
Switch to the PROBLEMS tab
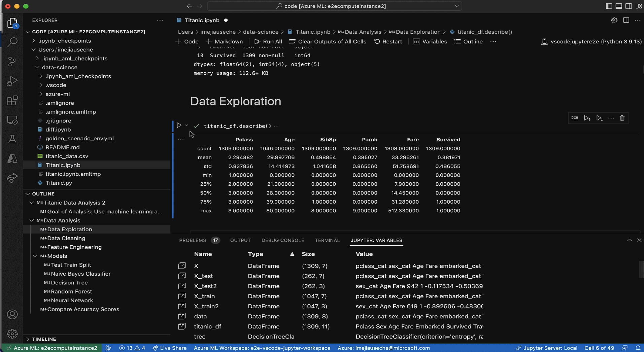tap(193, 240)
